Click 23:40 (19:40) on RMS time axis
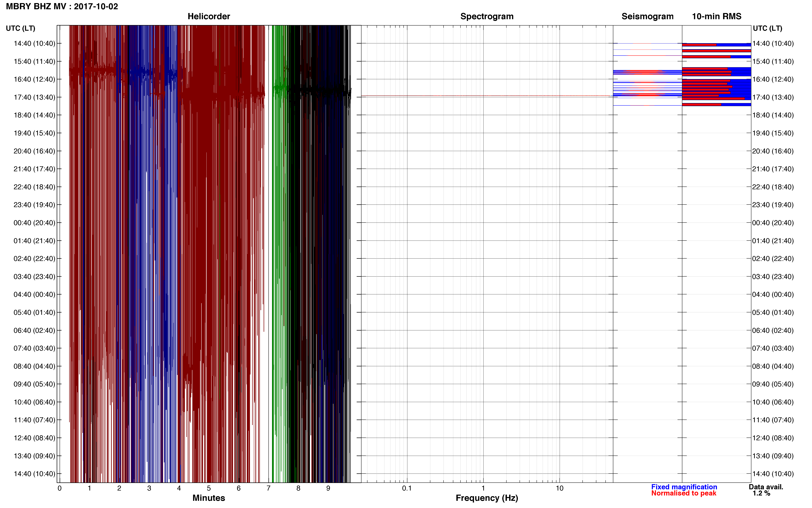 pos(773,205)
